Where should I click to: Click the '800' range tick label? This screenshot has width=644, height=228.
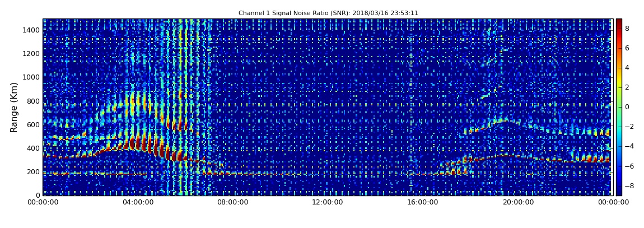coord(34,101)
